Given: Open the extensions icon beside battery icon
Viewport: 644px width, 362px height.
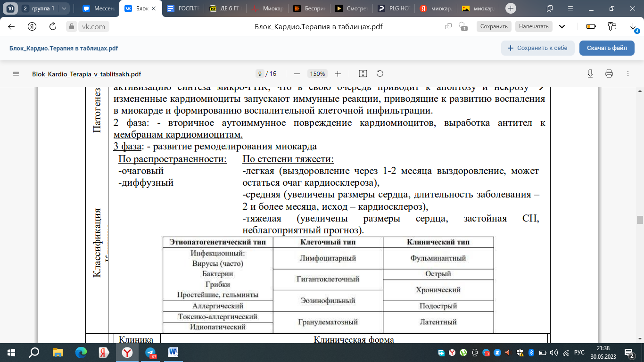Looking at the screenshot, I should click(612, 26).
